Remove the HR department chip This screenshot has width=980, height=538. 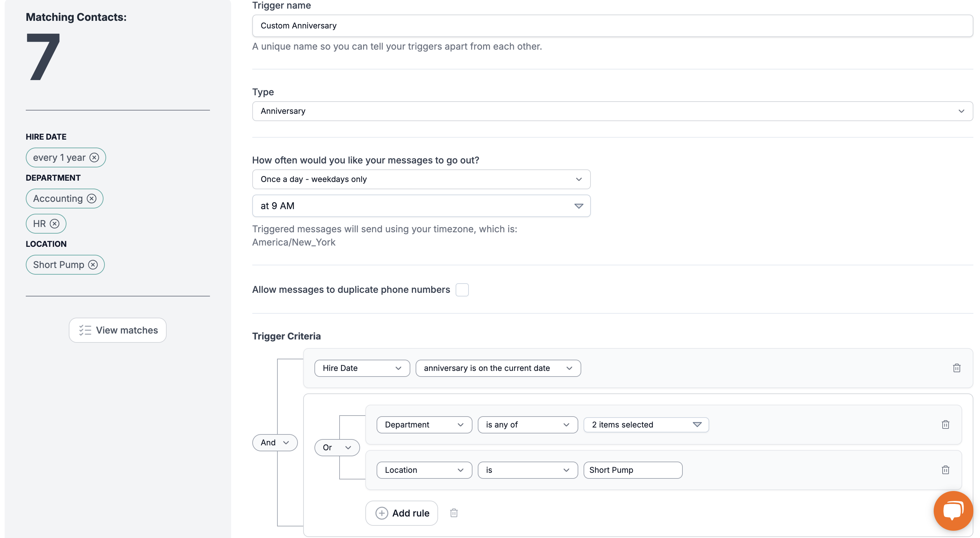point(55,223)
